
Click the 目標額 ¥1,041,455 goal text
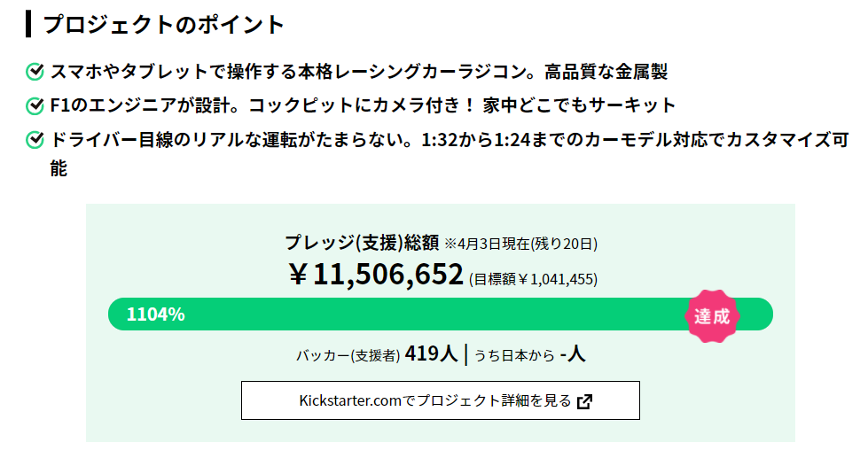(533, 279)
